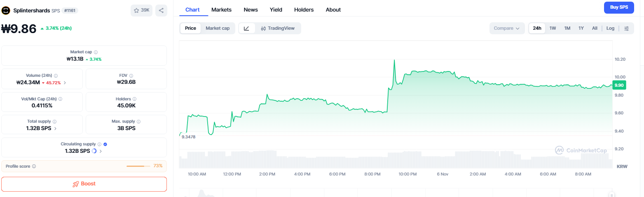Click the Total supply info icon
The height and width of the screenshot is (197, 644).
(x=55, y=122)
